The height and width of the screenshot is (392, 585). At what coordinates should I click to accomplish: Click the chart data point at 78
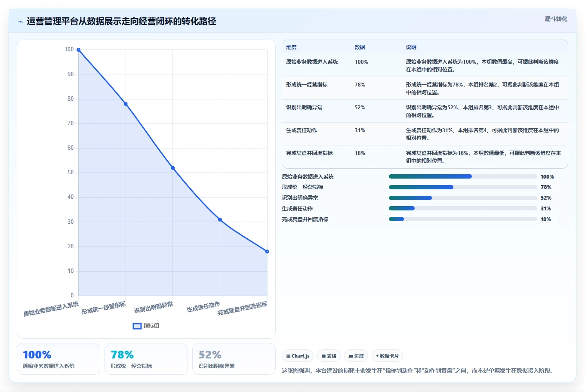[126, 104]
